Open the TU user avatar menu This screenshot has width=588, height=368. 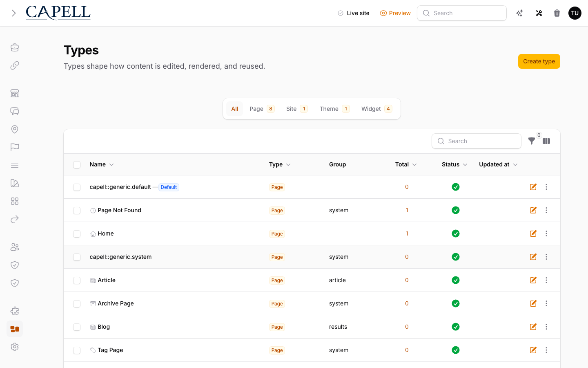575,13
